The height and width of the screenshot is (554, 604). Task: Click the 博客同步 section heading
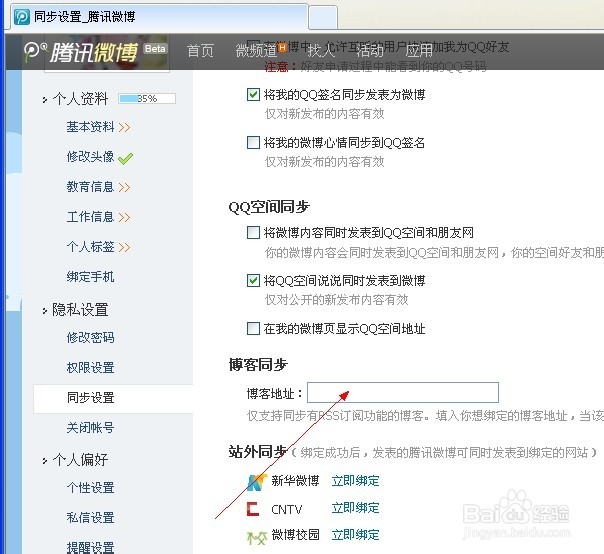(258, 364)
